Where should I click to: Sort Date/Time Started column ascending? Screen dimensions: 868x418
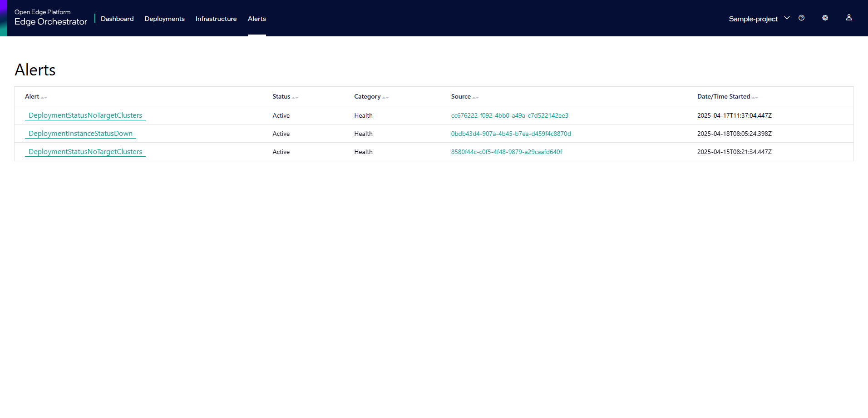click(x=754, y=97)
